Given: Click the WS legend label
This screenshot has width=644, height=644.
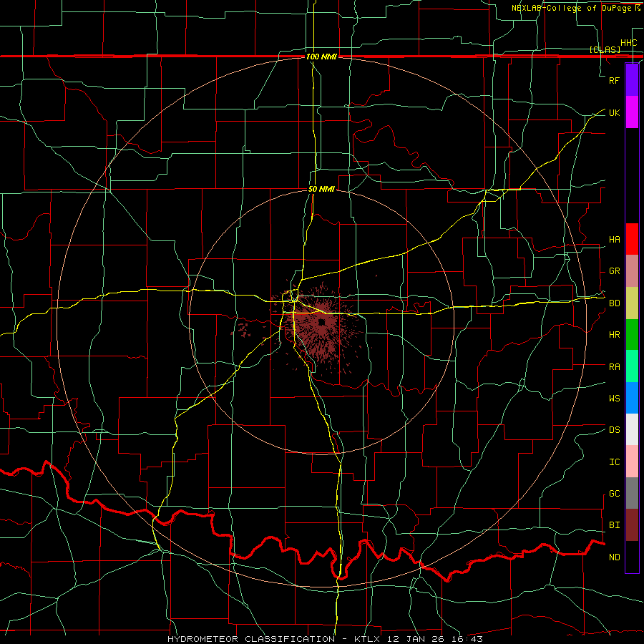Looking at the screenshot, I should tap(614, 399).
